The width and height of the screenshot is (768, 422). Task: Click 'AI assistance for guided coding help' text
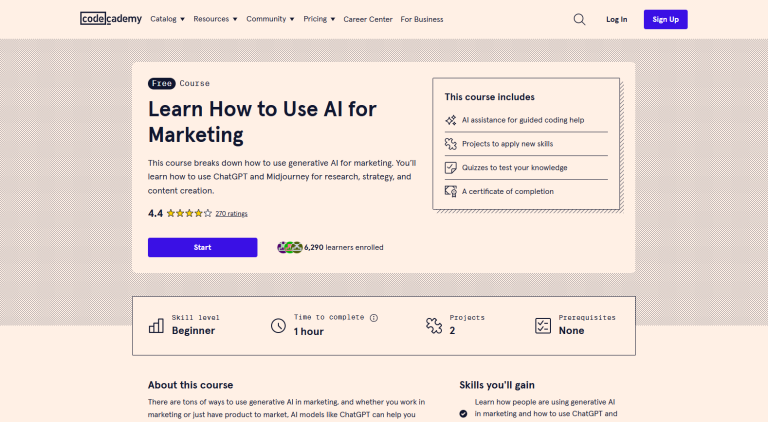click(523, 120)
